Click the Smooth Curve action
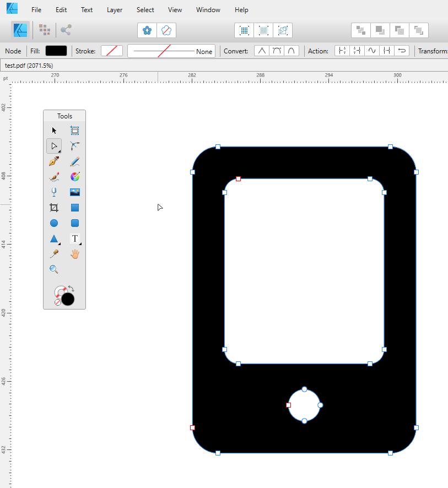The width and height of the screenshot is (448, 488). tap(372, 51)
